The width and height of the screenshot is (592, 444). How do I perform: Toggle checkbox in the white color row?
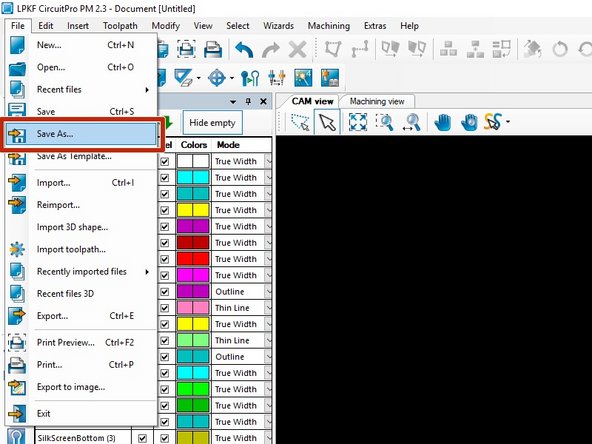point(165,162)
